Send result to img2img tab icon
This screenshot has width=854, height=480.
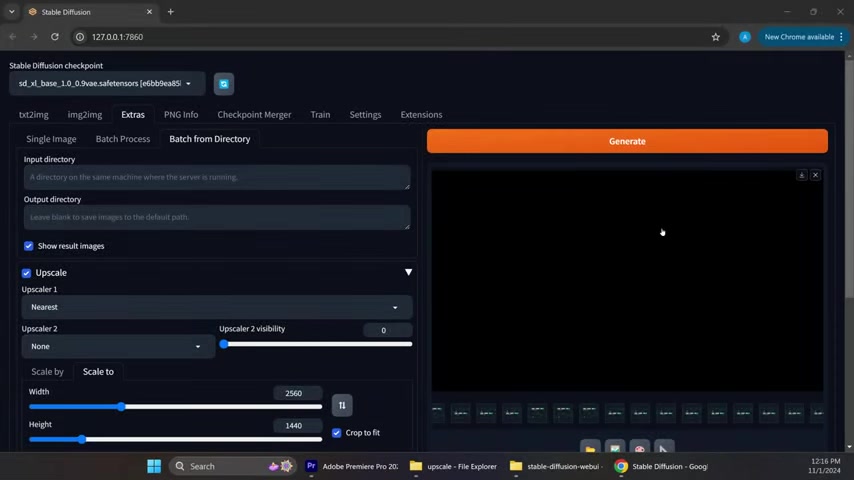point(615,448)
